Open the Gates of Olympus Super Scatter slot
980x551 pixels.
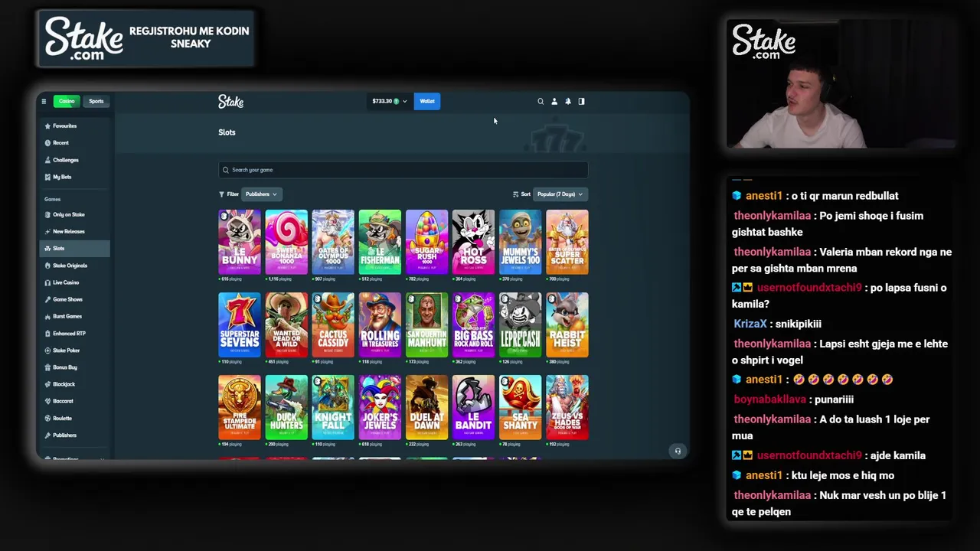click(x=567, y=242)
